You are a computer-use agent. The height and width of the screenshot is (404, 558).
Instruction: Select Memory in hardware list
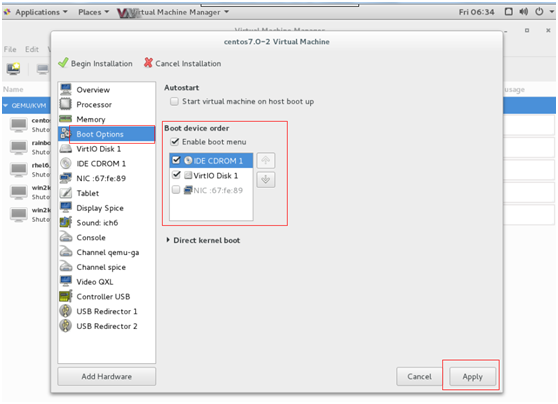point(107,119)
